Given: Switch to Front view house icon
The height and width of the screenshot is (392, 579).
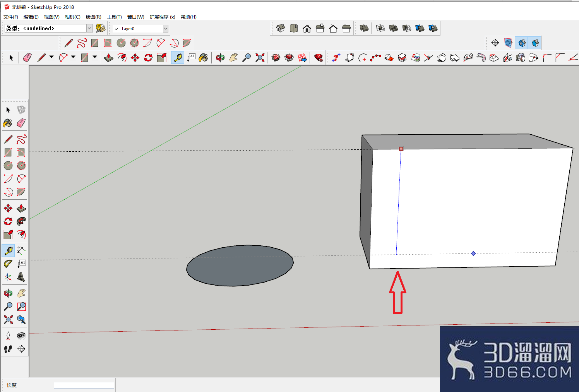Looking at the screenshot, I should click(307, 28).
